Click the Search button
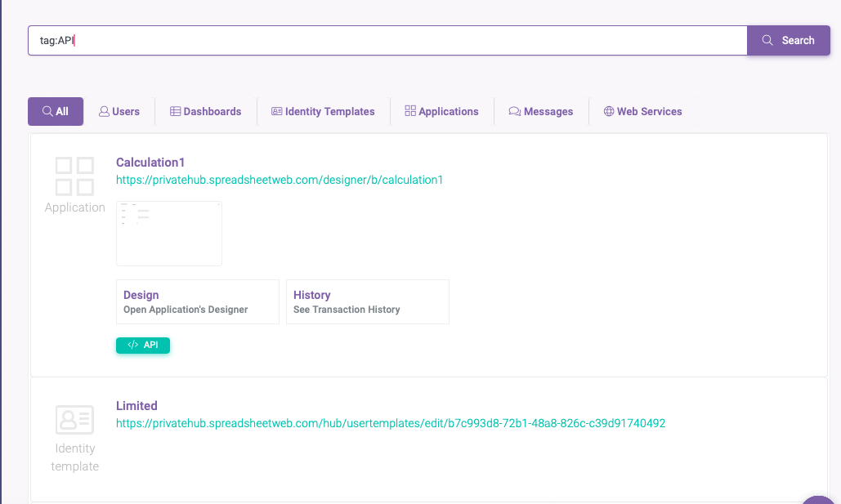The image size is (841, 504). pos(788,40)
